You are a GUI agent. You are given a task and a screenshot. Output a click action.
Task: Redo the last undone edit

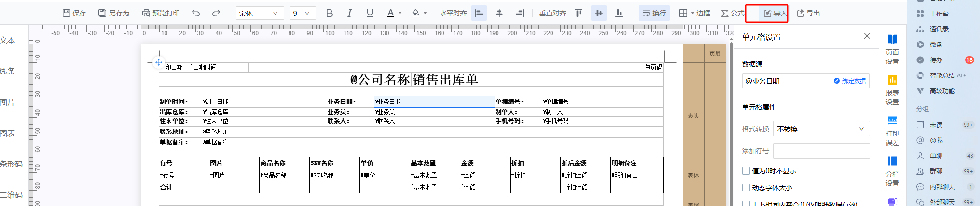pos(216,13)
